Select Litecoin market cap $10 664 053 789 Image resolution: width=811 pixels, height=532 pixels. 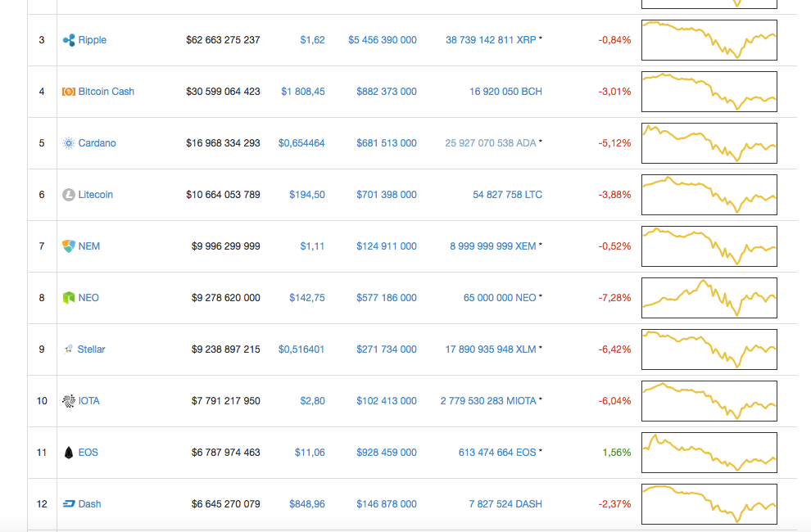223,195
